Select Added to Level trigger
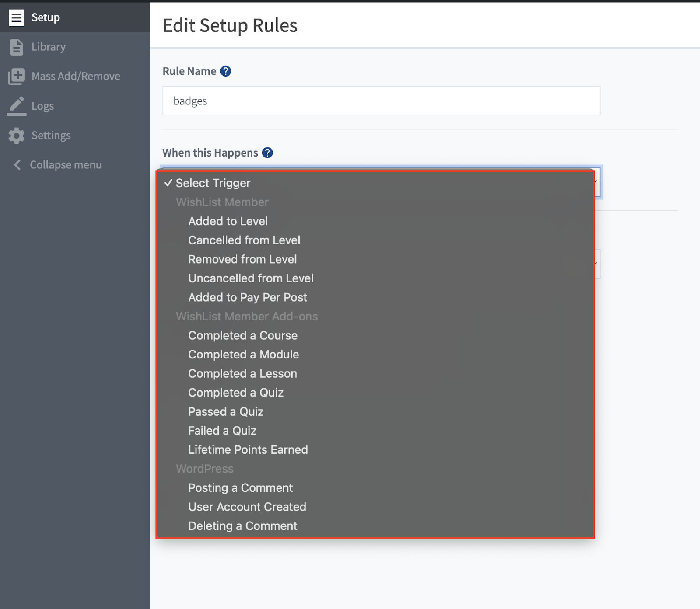Screen dimensions: 700x609 pos(375,221)
